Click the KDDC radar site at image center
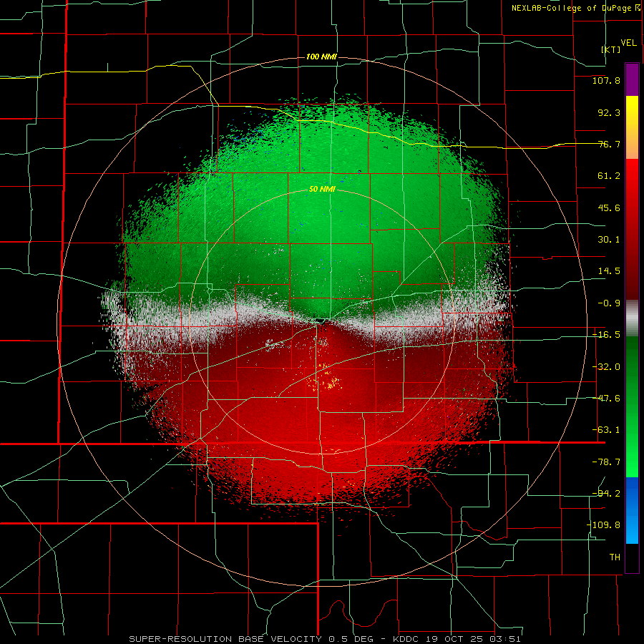This screenshot has height=644, width=644. 321,321
